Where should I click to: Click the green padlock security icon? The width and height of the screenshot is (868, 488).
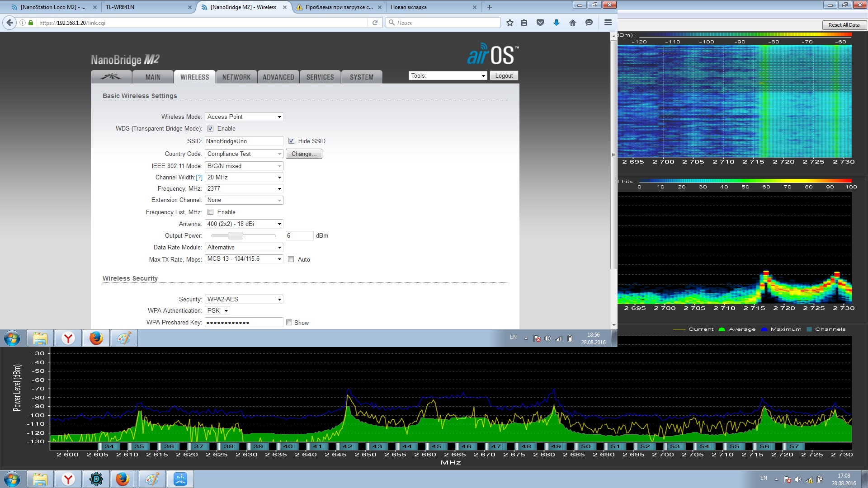[x=31, y=23]
